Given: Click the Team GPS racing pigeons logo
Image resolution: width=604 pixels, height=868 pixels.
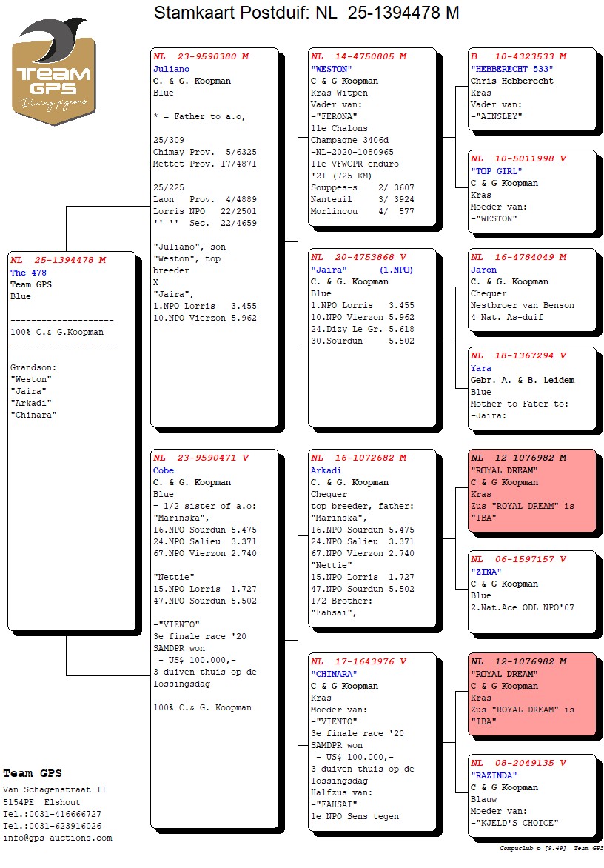Looking at the screenshot, I should tap(53, 72).
